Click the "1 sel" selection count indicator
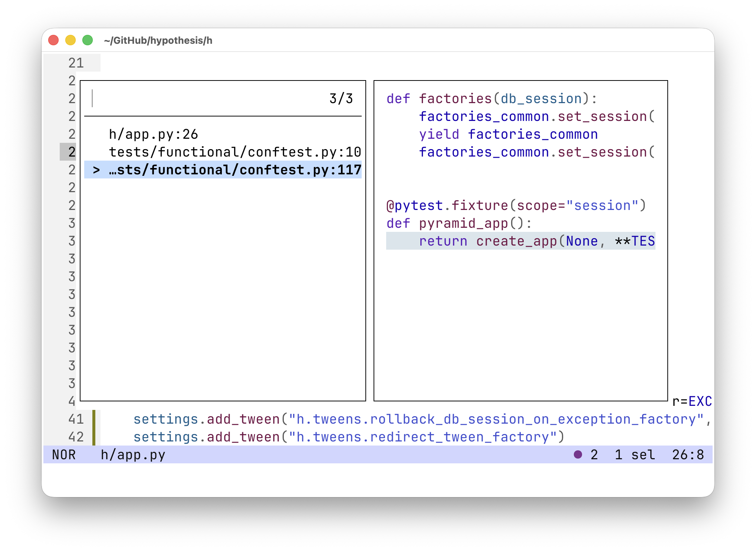This screenshot has width=756, height=552. 635,455
